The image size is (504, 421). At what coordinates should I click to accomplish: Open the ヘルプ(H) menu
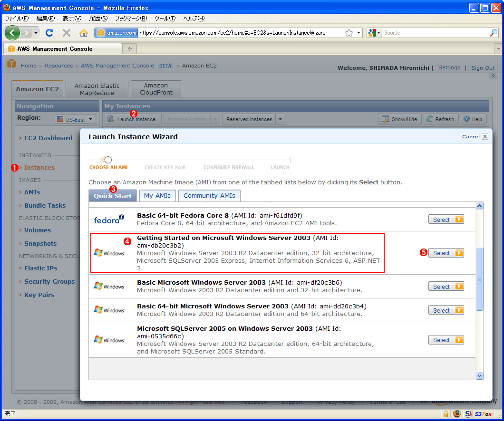[194, 19]
